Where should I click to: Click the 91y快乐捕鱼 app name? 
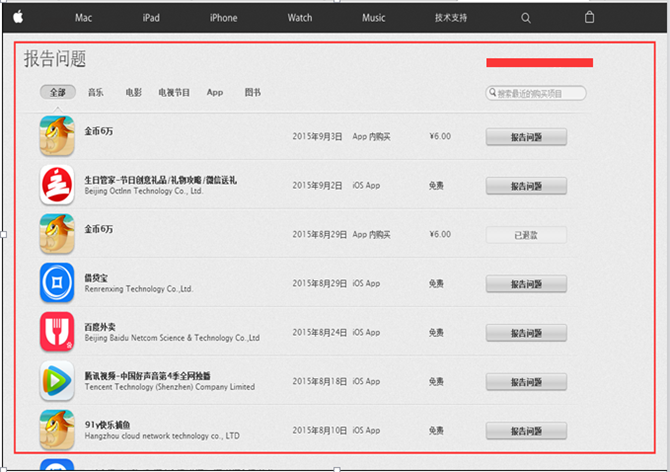107,425
